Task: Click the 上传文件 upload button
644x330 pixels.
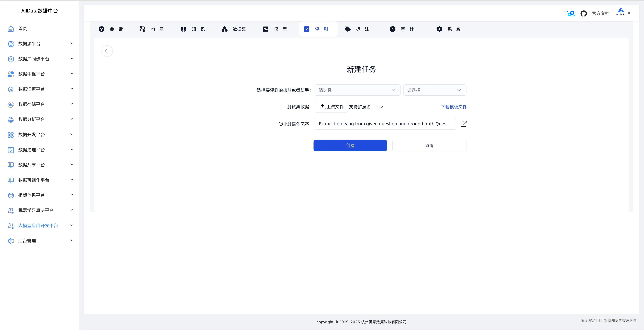Action: pyautogui.click(x=331, y=107)
